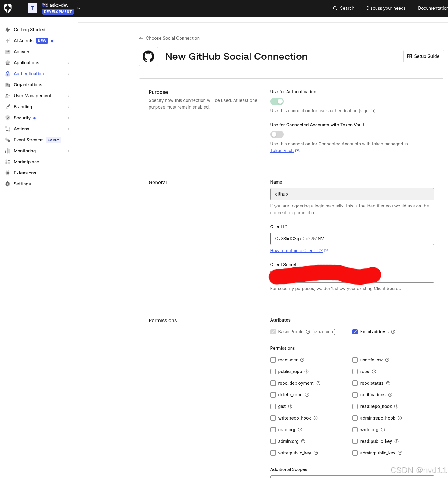Screen dimensions: 448x478
Task: Go to Organizations page
Action: coord(28,85)
